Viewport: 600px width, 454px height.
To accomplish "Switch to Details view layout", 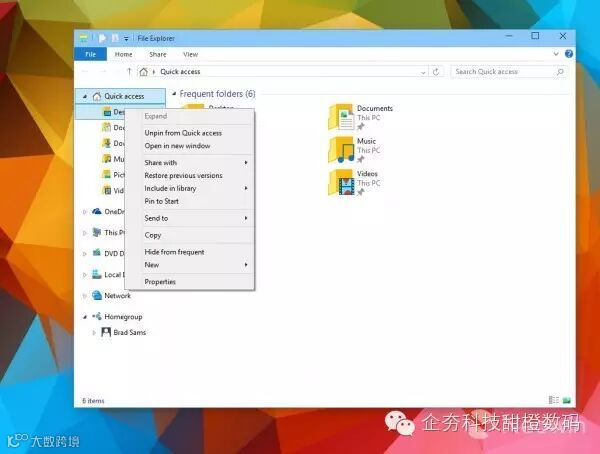I will click(x=553, y=400).
